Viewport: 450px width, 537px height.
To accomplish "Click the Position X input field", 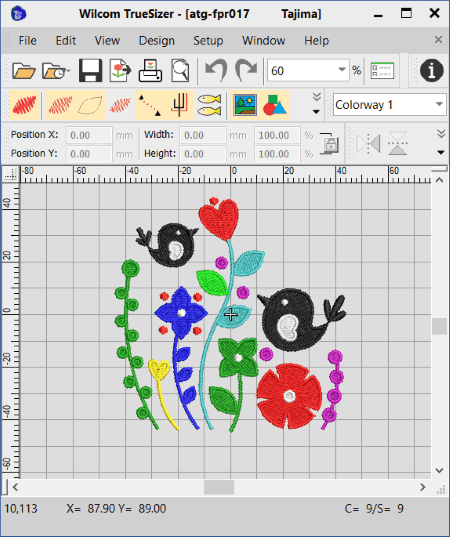I will pos(89,135).
